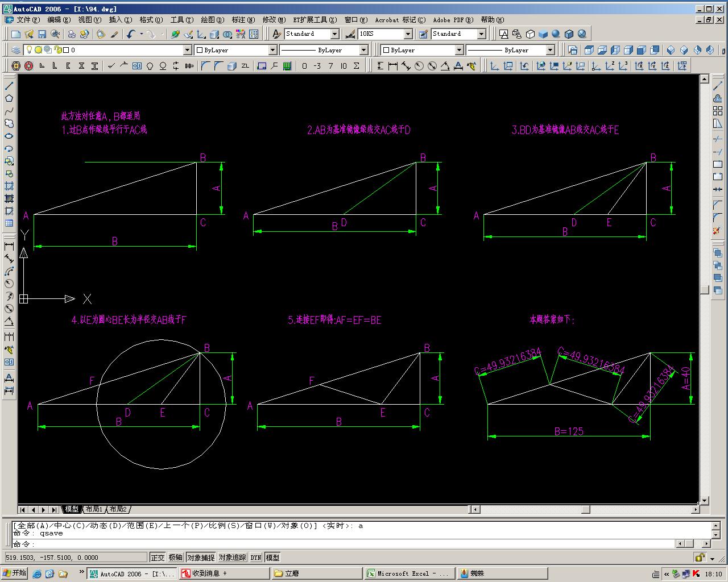Expand the first ByLayer linetype dropdown
This screenshot has width=728, height=582.
[364, 50]
